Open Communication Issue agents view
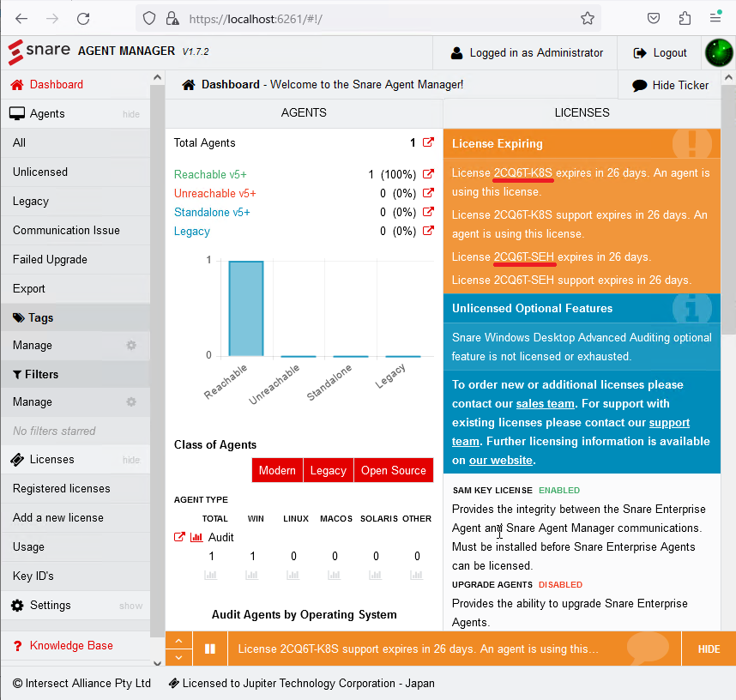736x700 pixels. point(75,230)
